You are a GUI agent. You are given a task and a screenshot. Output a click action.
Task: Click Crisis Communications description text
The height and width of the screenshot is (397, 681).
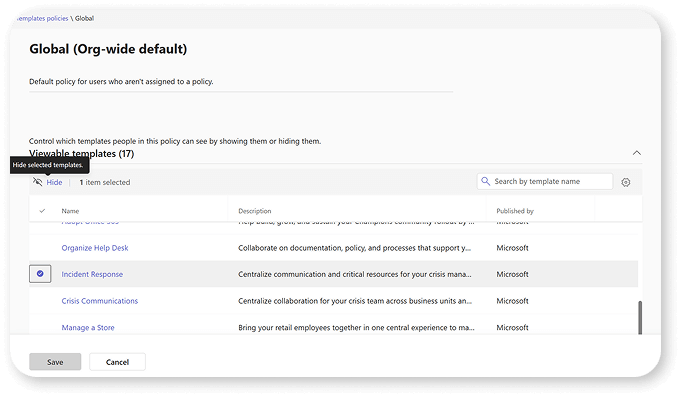[x=355, y=301]
